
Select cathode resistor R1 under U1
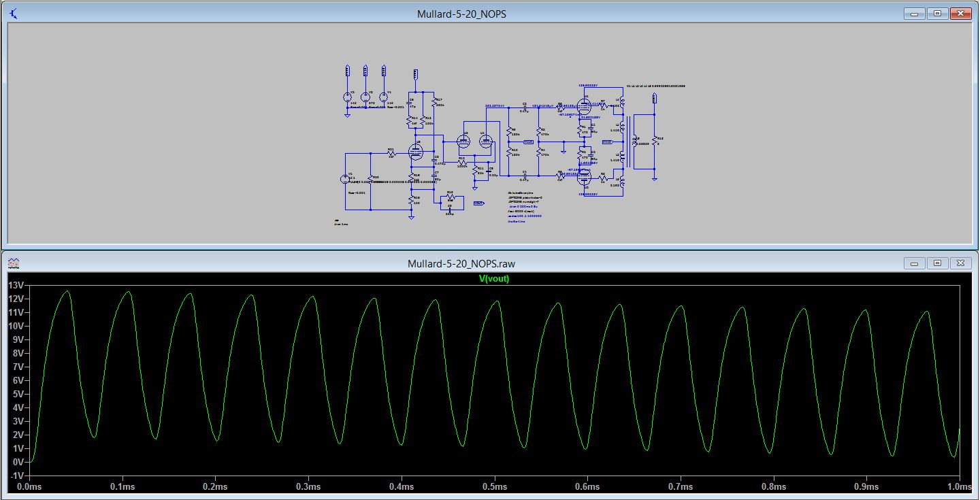click(x=579, y=130)
